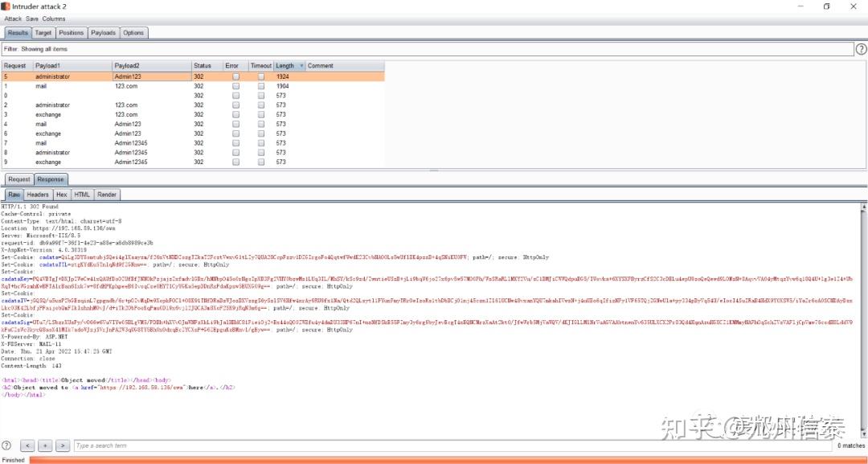Image resolution: width=868 pixels, height=464 pixels.
Task: Open the Render view tab
Action: [107, 195]
